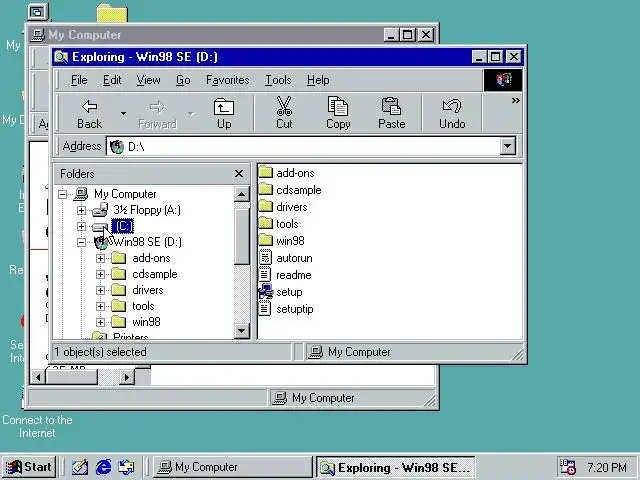The width and height of the screenshot is (640, 480).
Task: Select the setuptip text file icon
Action: pyautogui.click(x=265, y=309)
